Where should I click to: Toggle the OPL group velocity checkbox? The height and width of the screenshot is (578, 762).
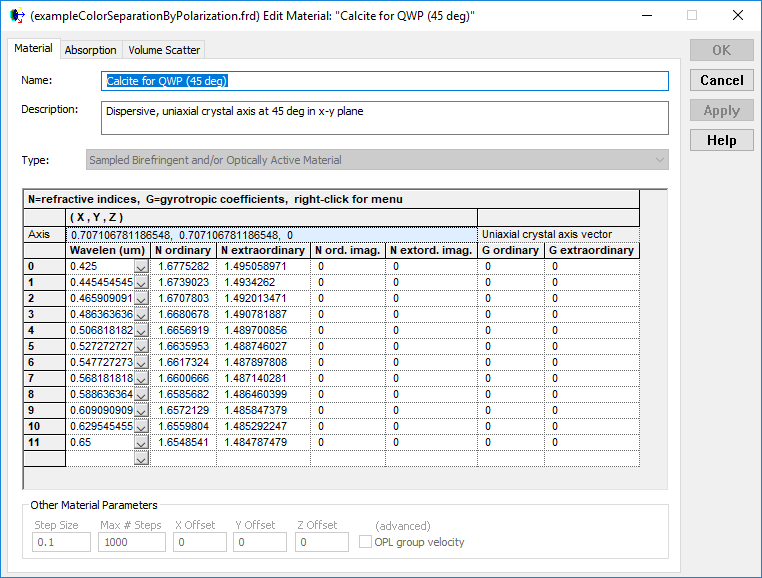pyautogui.click(x=366, y=542)
